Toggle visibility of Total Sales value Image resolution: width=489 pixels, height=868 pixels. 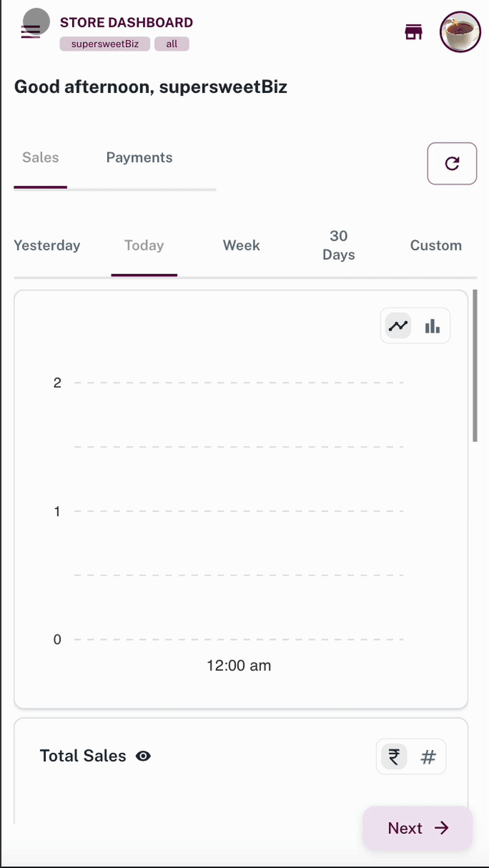point(142,756)
